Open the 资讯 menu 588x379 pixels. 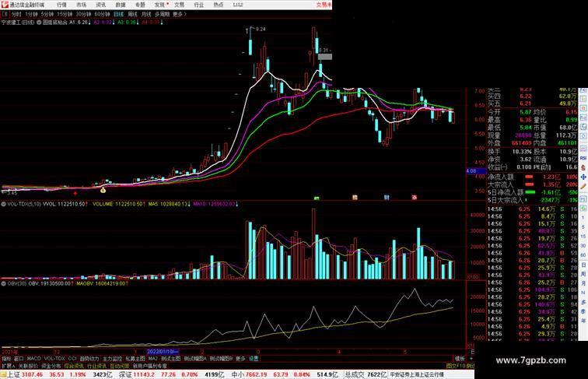tap(100, 5)
